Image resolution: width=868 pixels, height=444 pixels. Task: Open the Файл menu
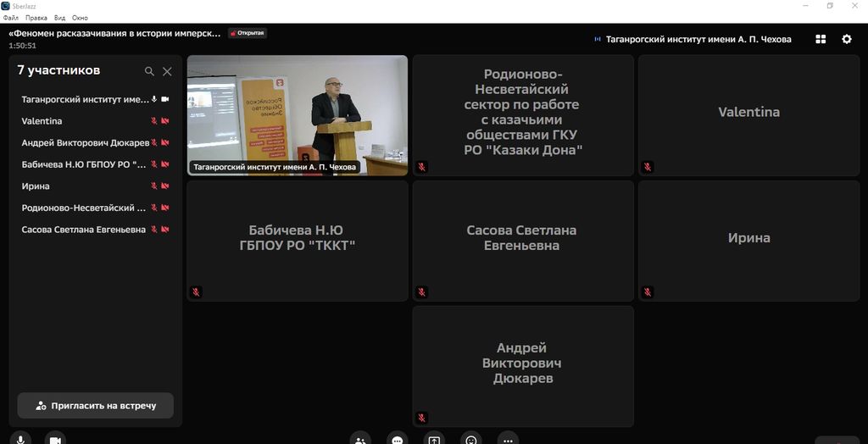pos(11,17)
